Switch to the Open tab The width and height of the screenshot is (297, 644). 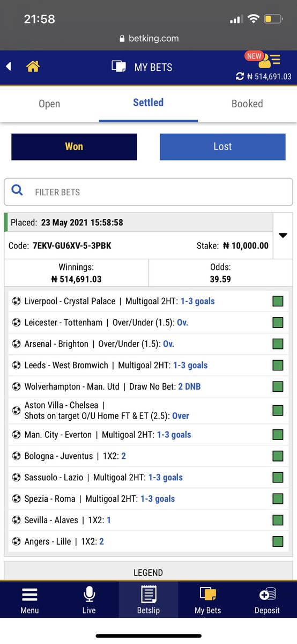(49, 104)
